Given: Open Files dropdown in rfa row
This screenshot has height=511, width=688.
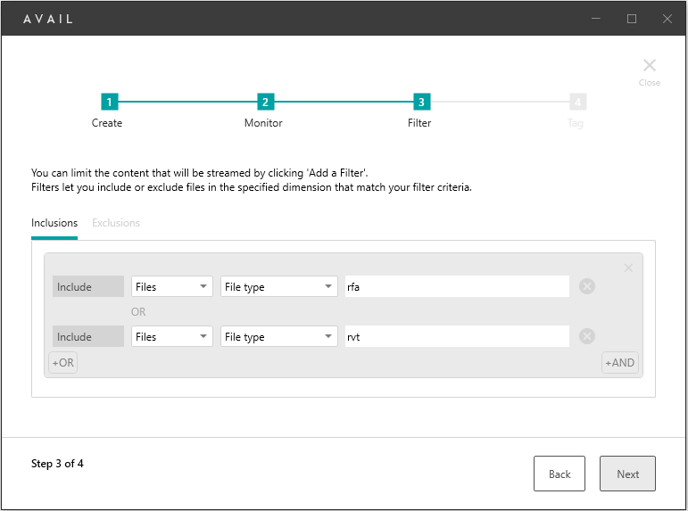Looking at the screenshot, I should [x=172, y=286].
